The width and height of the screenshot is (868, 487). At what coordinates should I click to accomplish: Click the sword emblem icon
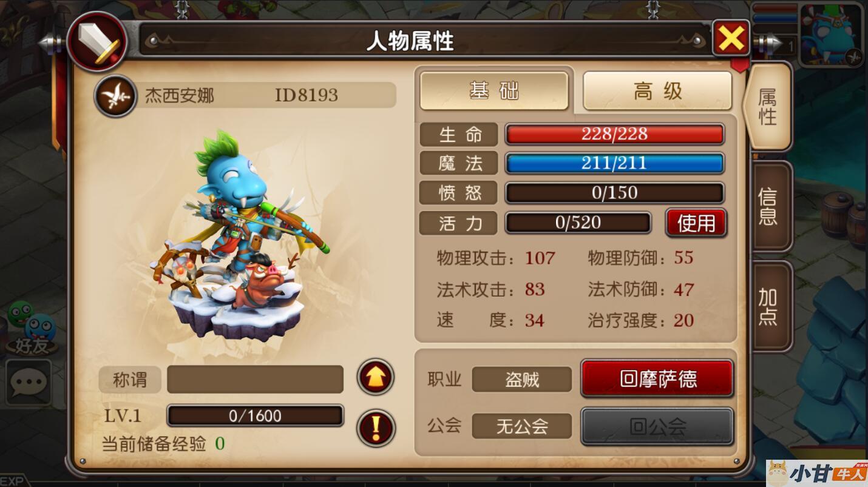(97, 42)
